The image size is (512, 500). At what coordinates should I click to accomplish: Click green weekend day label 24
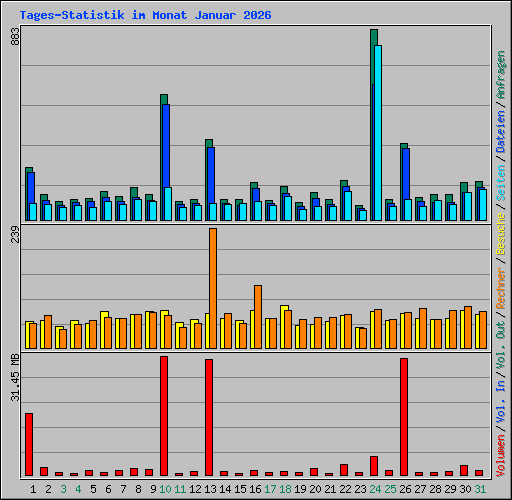(x=375, y=489)
